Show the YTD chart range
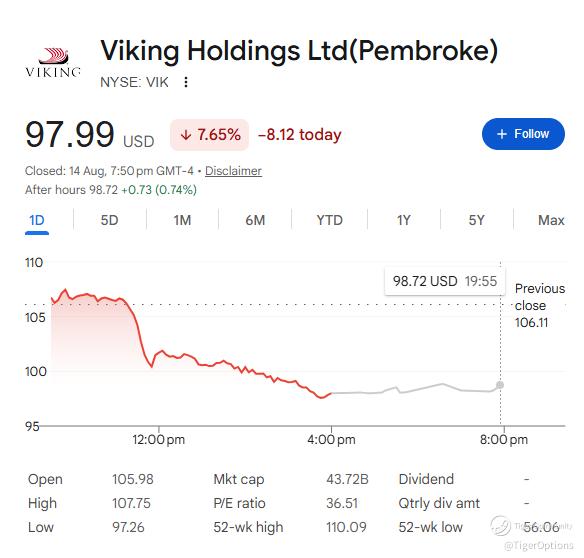 (330, 220)
